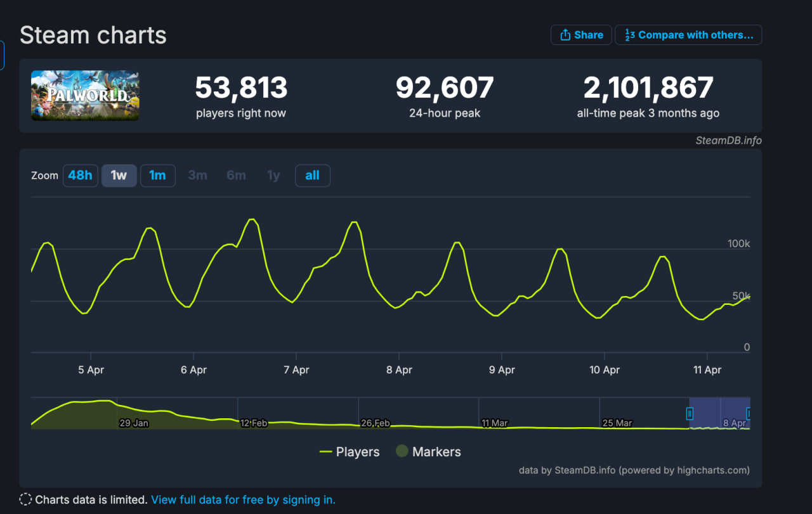
Task: Click the 'data by SteamDB.info' credit text
Action: 634,470
